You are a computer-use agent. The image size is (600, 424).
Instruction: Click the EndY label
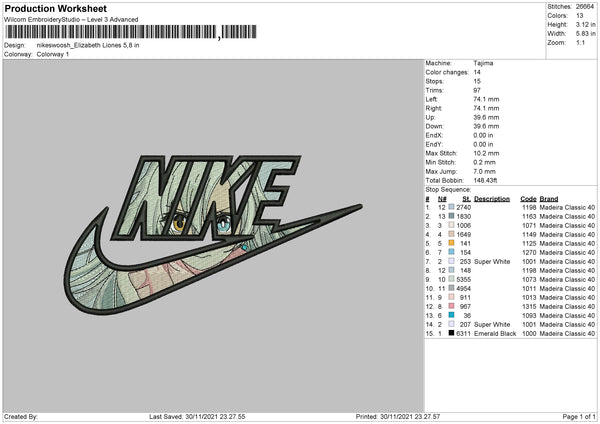[434, 144]
